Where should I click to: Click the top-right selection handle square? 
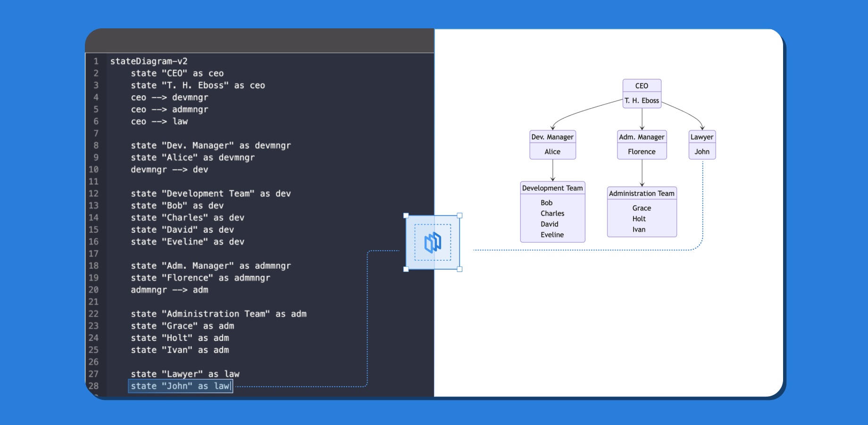[459, 215]
